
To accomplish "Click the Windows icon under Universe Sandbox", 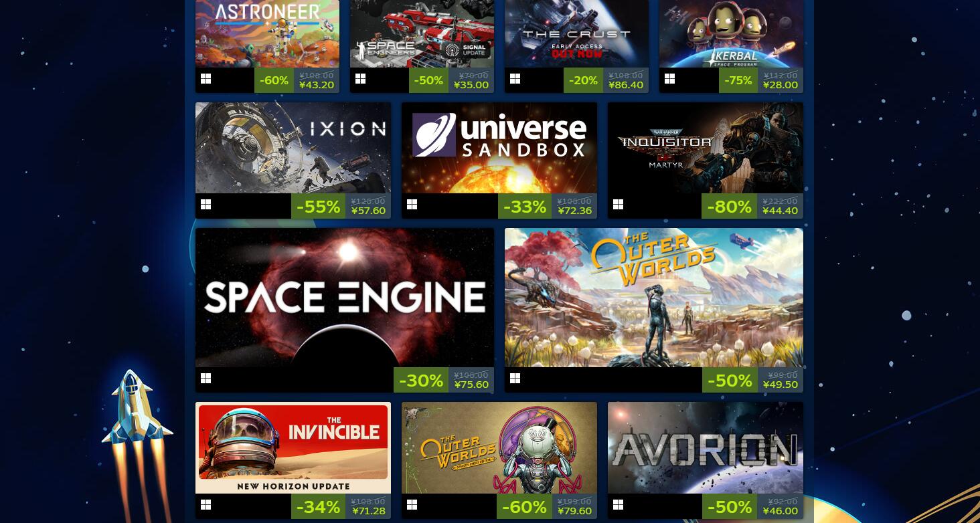I will 412,205.
